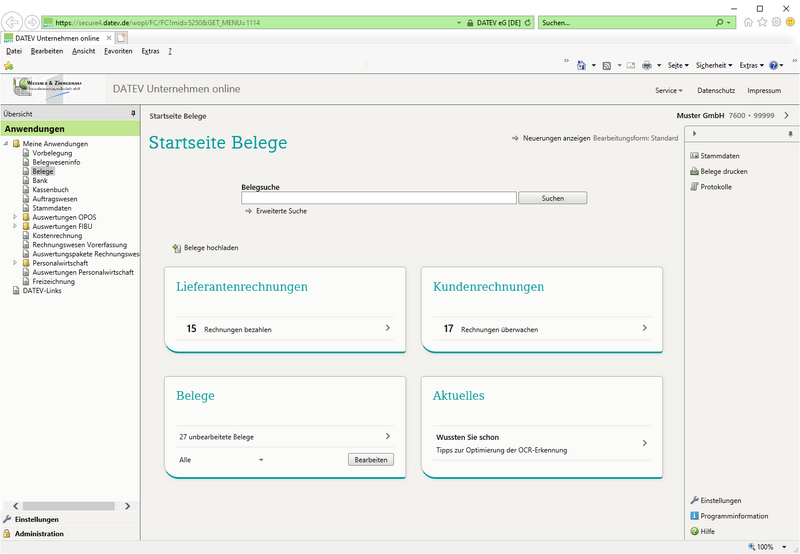Open the Sicherheit dropdown in the command bar
This screenshot has width=800, height=554.
tap(714, 65)
